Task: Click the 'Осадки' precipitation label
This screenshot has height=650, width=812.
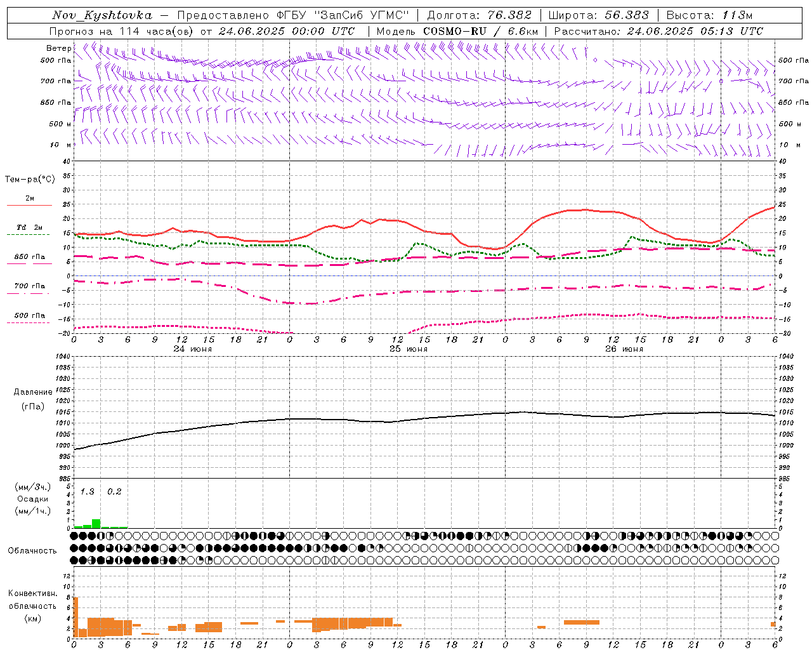Action: 33,499
